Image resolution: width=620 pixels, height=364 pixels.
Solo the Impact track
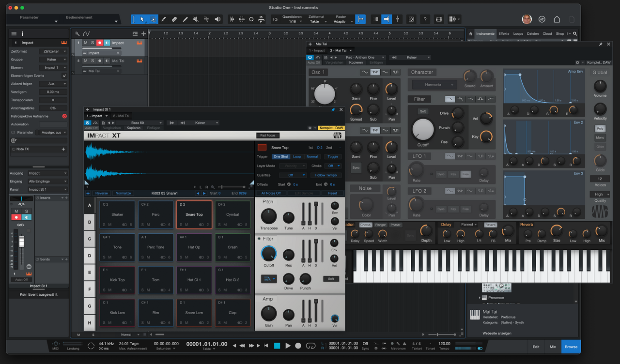pyautogui.click(x=93, y=43)
